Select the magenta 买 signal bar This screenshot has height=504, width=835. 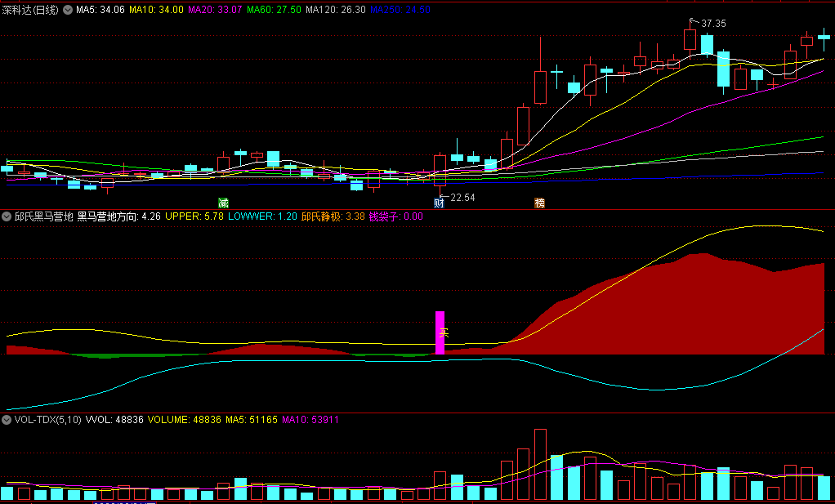440,332
